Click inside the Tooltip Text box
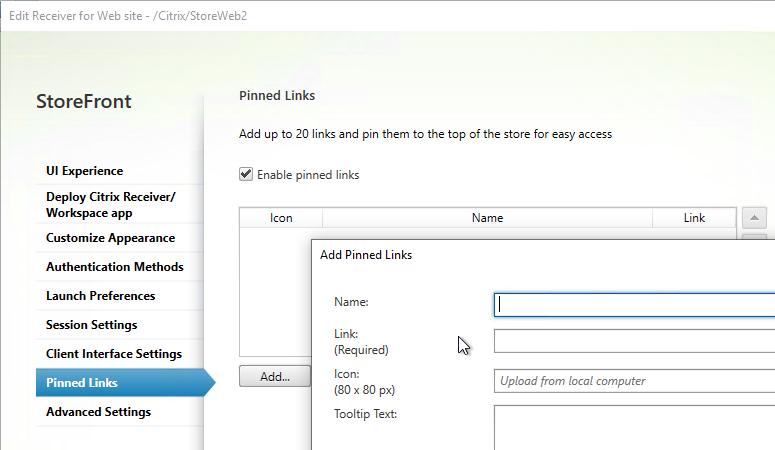775x450 pixels. coord(635,428)
